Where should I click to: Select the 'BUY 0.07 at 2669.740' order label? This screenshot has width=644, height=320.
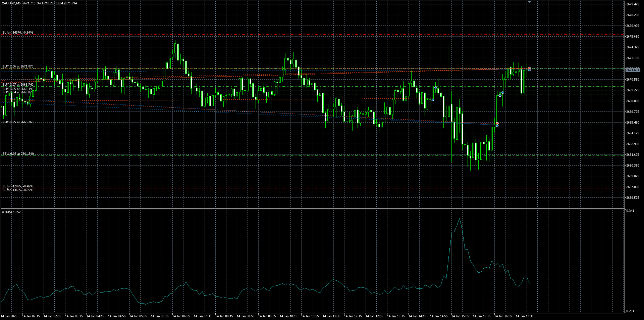[x=18, y=85]
